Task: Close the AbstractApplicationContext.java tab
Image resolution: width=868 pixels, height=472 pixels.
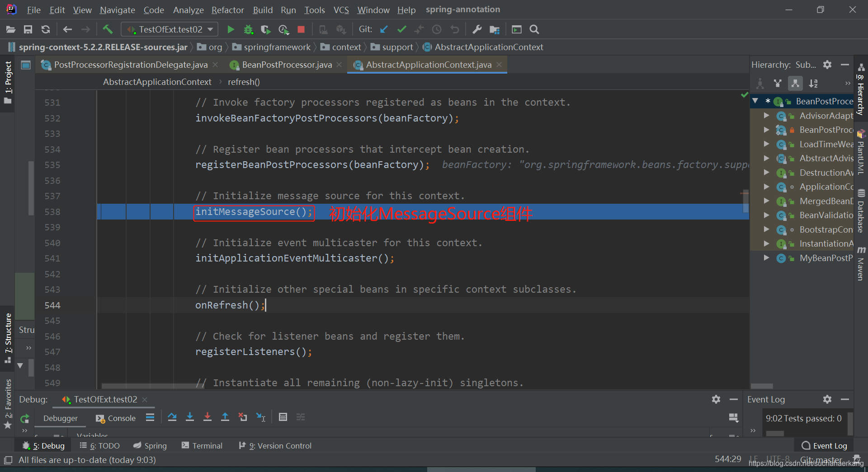Action: (x=499, y=65)
